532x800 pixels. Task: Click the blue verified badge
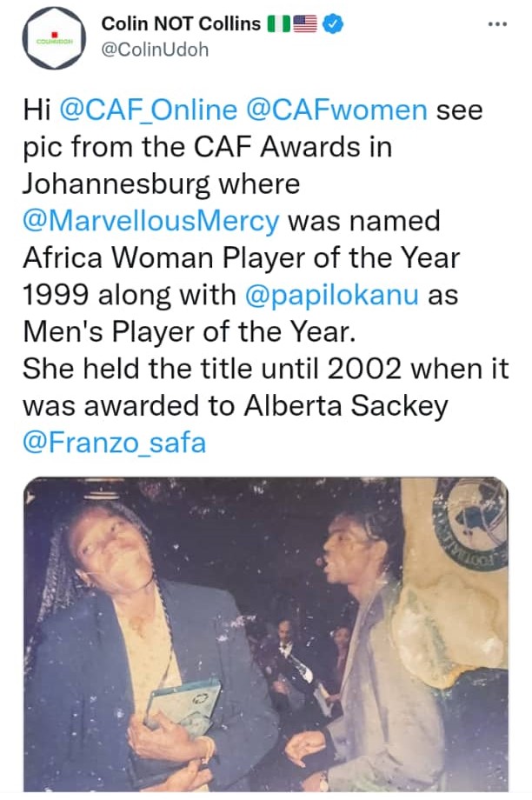333,23
